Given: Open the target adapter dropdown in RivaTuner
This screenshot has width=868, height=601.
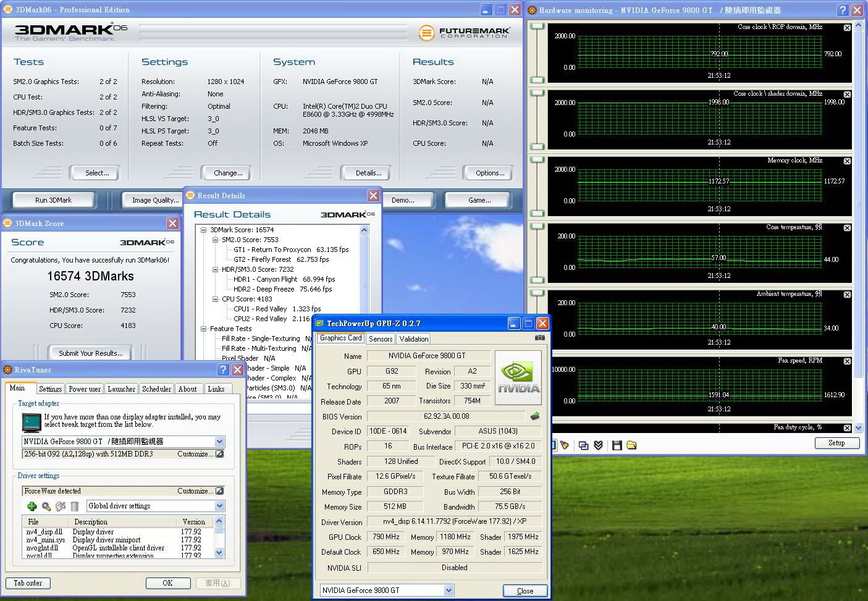Looking at the screenshot, I should (x=219, y=442).
